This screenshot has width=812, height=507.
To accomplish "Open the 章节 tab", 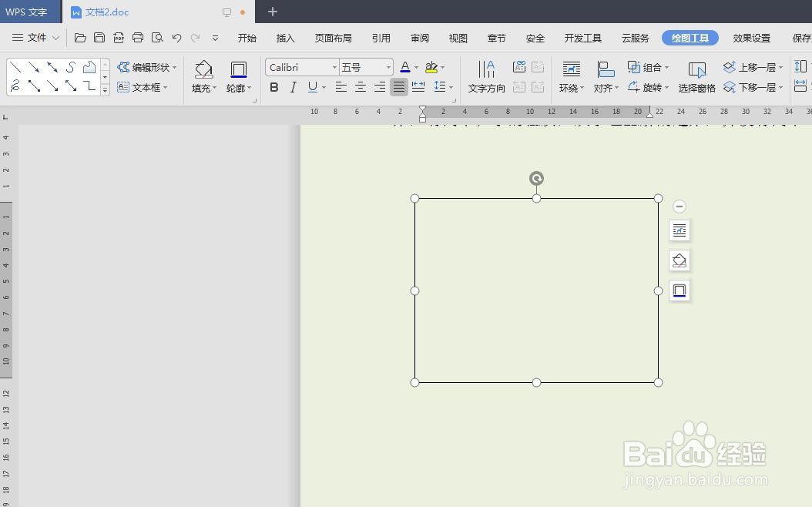I will point(497,39).
